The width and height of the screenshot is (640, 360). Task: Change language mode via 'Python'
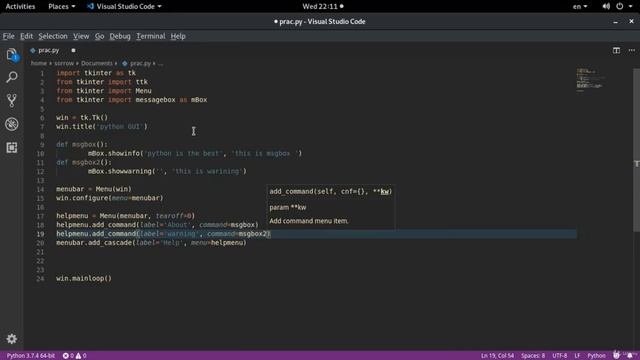[596, 356]
